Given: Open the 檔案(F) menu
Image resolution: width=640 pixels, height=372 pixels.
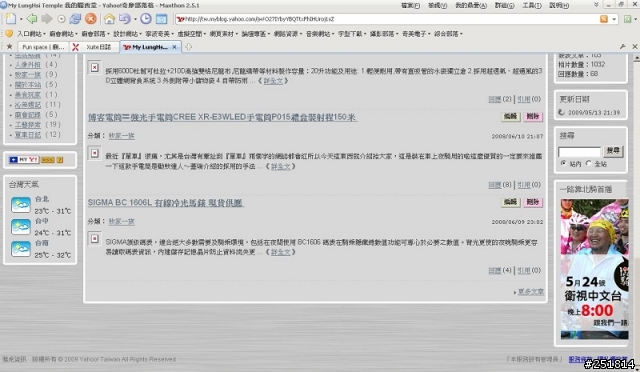Looking at the screenshot, I should click(410, 5).
